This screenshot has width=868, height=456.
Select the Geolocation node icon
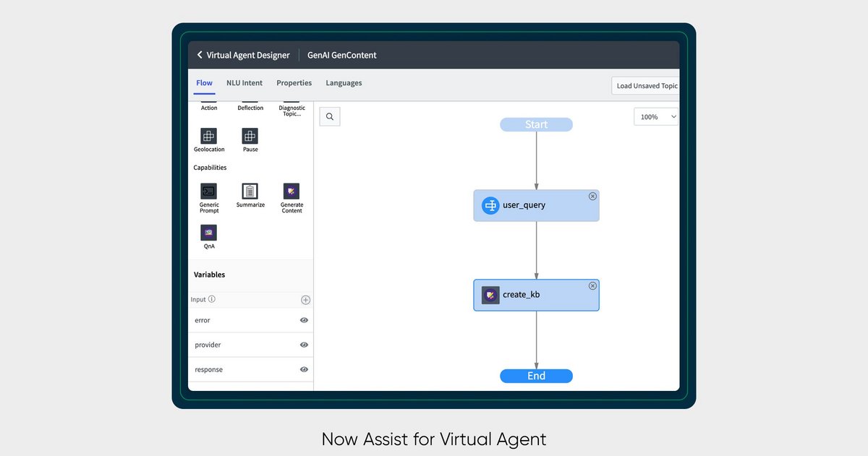pyautogui.click(x=208, y=137)
